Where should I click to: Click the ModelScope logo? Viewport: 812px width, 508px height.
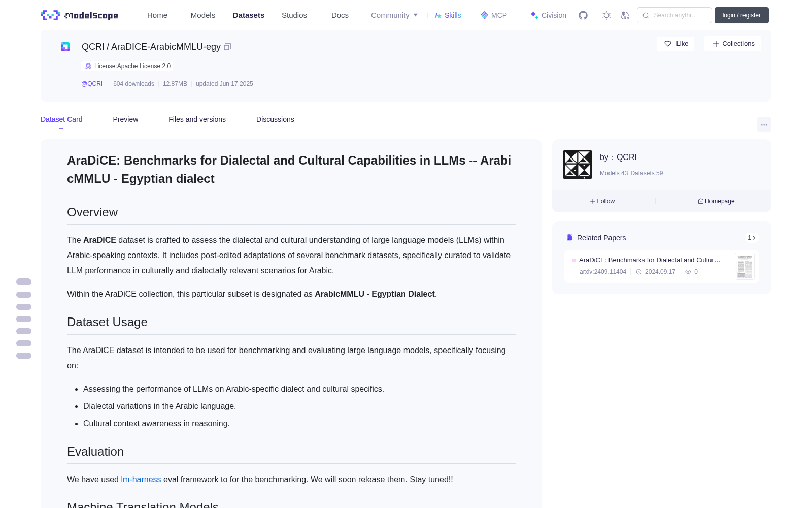[x=79, y=15]
